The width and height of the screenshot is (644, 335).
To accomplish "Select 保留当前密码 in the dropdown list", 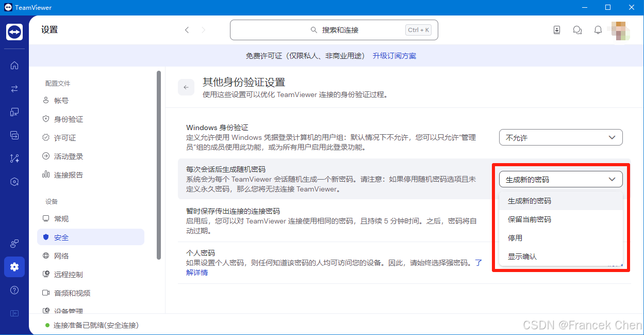I will [561, 219].
